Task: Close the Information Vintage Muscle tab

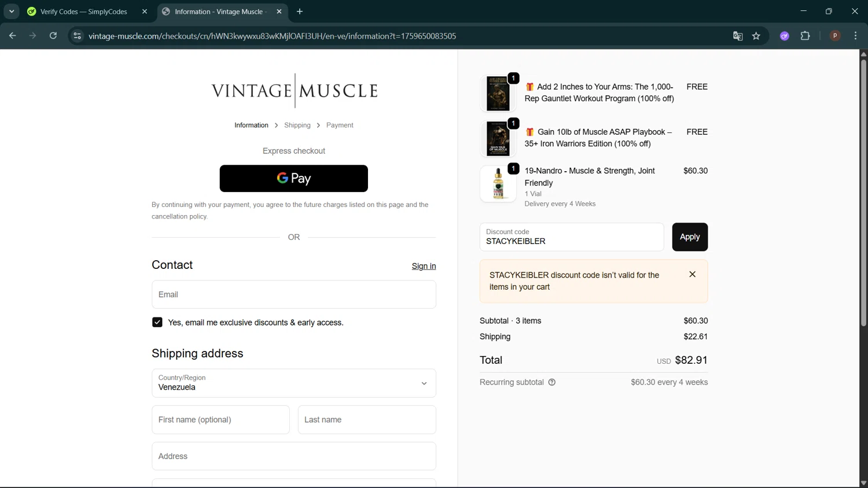Action: (279, 12)
